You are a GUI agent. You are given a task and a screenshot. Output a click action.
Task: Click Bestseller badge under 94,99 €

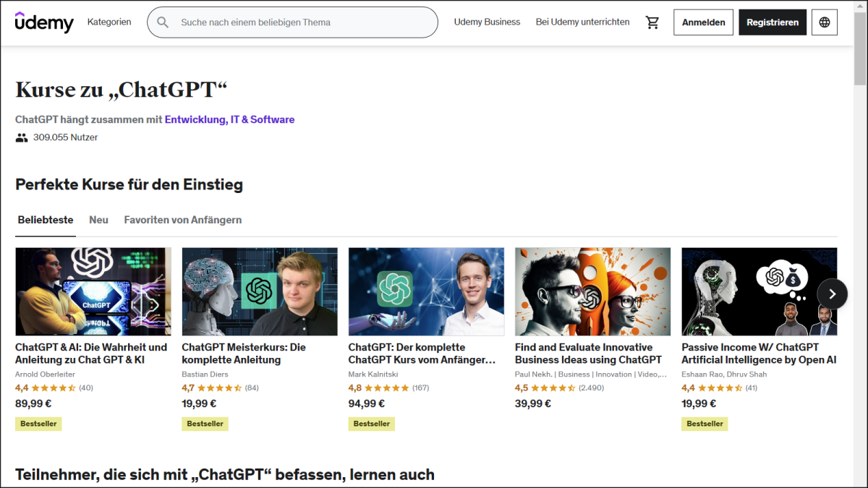coord(372,424)
